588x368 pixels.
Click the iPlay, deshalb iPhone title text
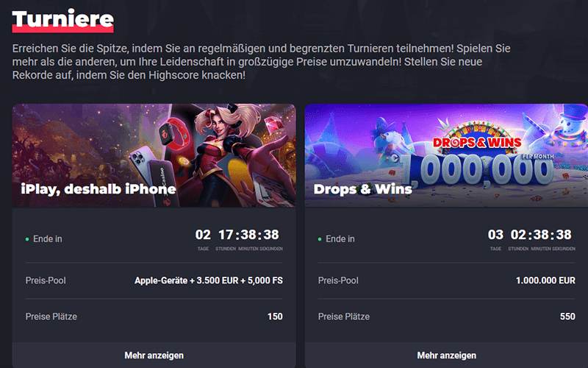(x=98, y=189)
